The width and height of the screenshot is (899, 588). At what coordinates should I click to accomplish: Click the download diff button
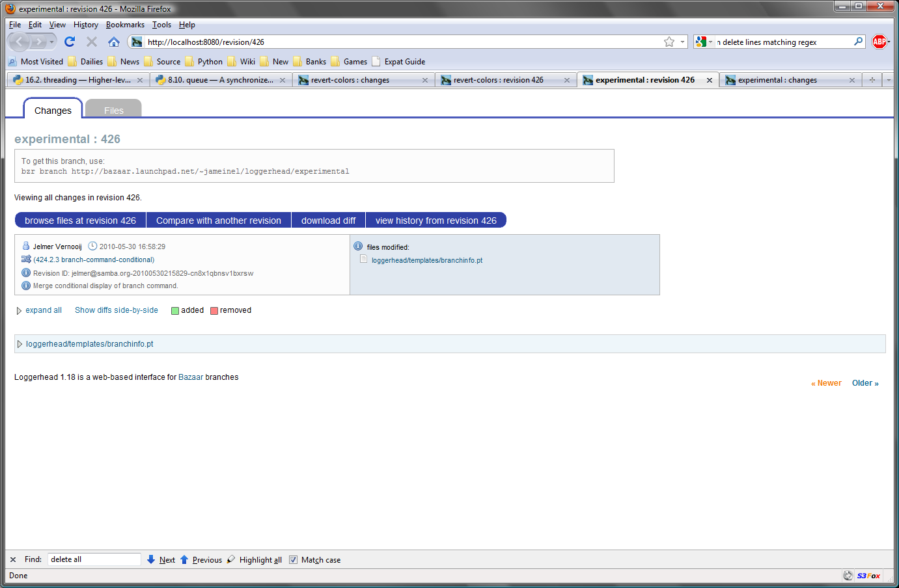[328, 220]
